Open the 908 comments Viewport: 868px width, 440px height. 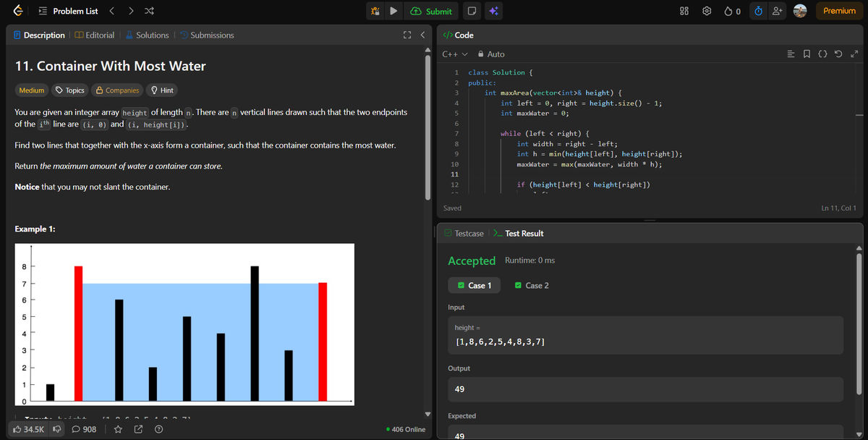[84, 429]
